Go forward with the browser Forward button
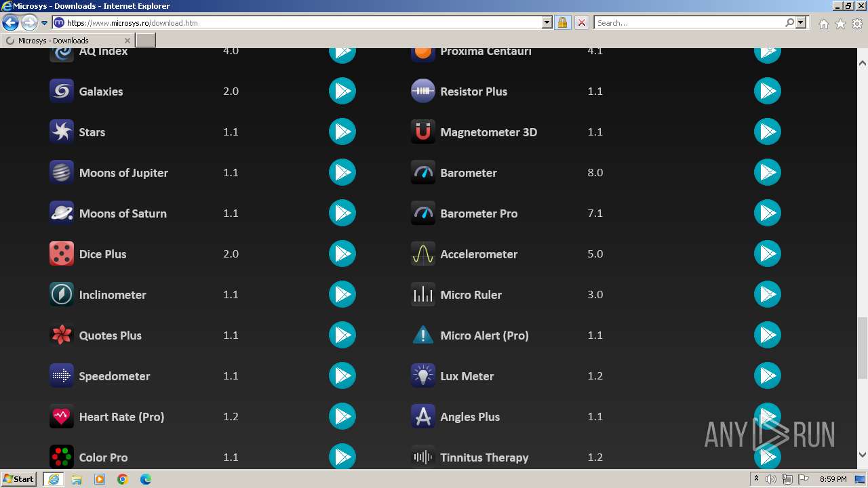The image size is (868, 488). 29,23
